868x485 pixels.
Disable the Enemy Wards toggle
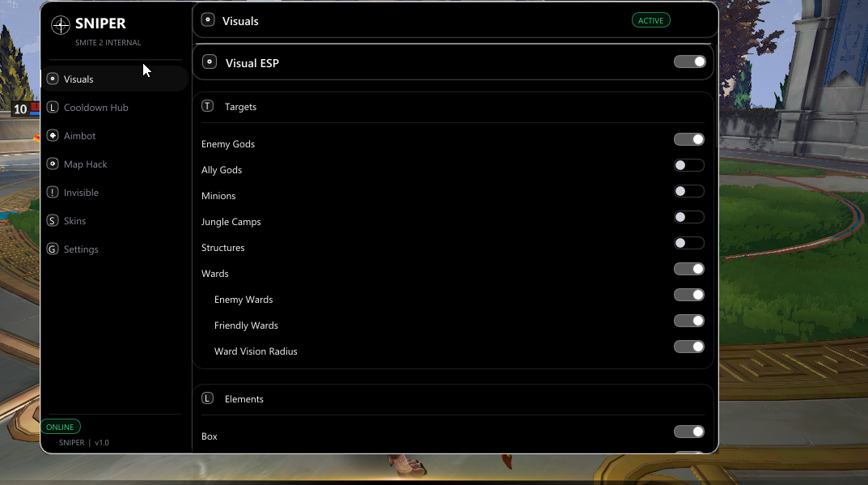coord(689,295)
